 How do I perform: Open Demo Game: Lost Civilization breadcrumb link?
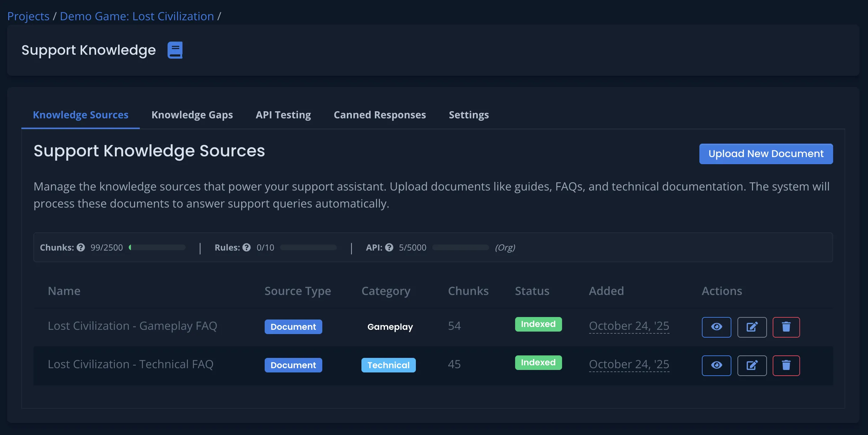137,16
